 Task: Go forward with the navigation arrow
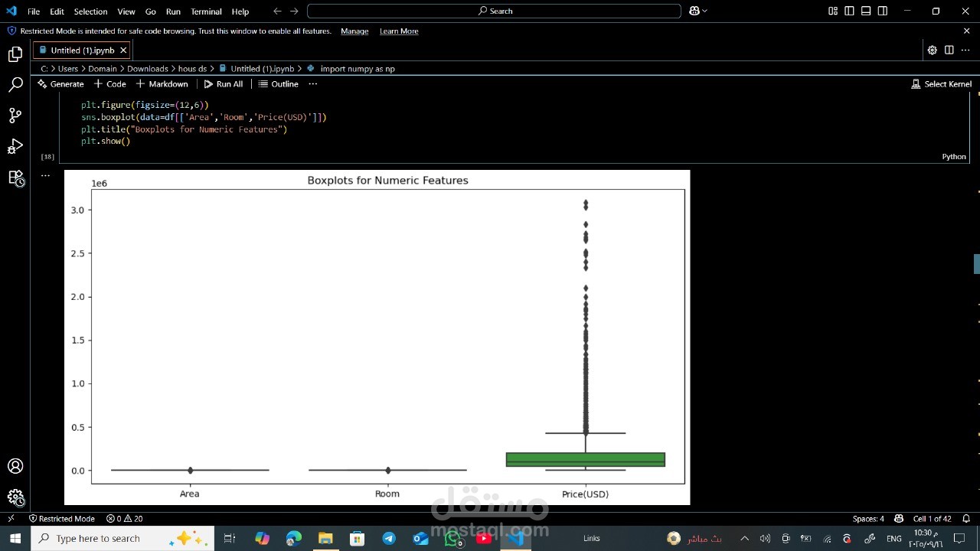(294, 11)
